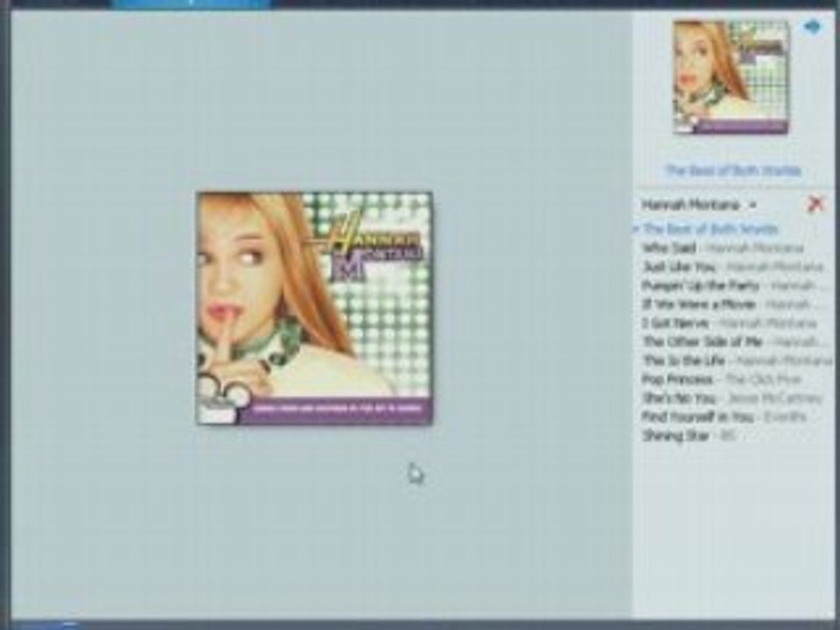Screen dimensions: 840x630
Task: Select 'Just Like You' track
Action: (733, 267)
